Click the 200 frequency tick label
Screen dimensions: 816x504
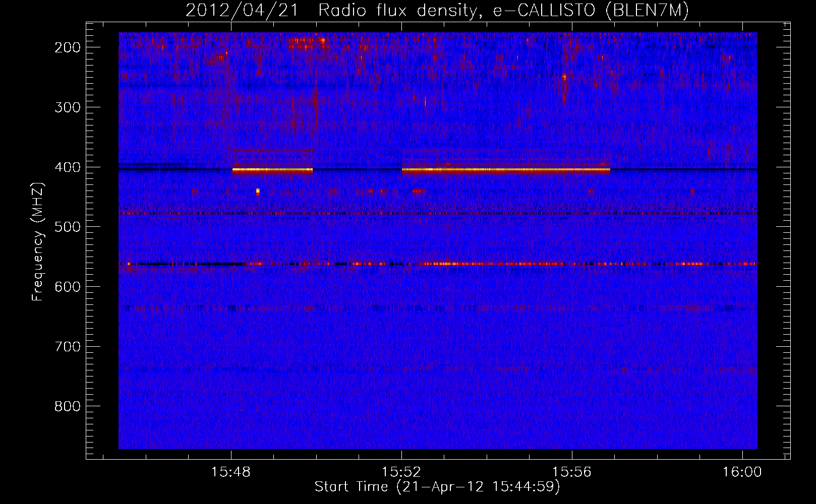[67, 47]
